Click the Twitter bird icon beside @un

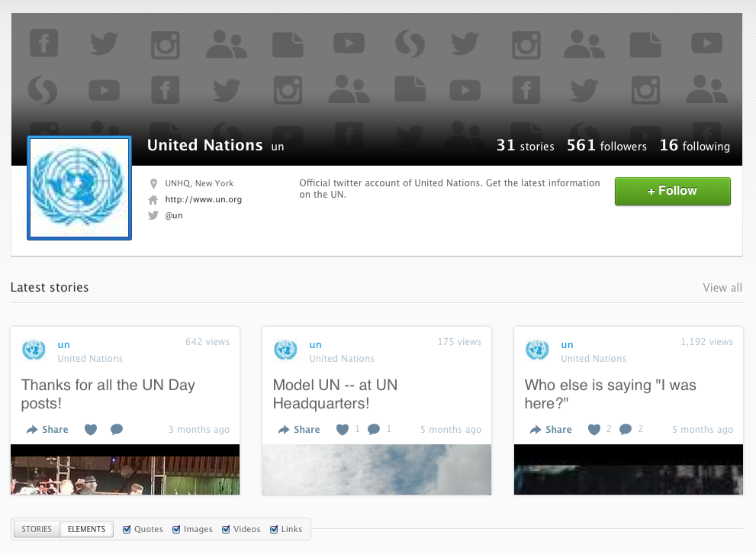coord(153,215)
